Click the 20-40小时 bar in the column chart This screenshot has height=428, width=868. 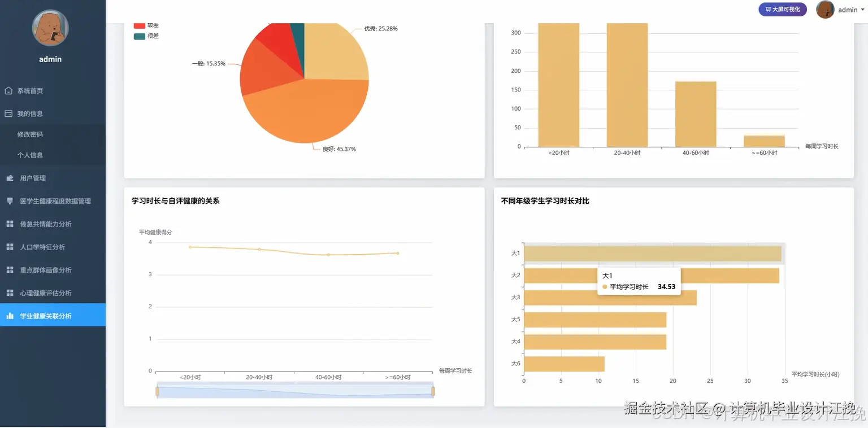pos(627,85)
